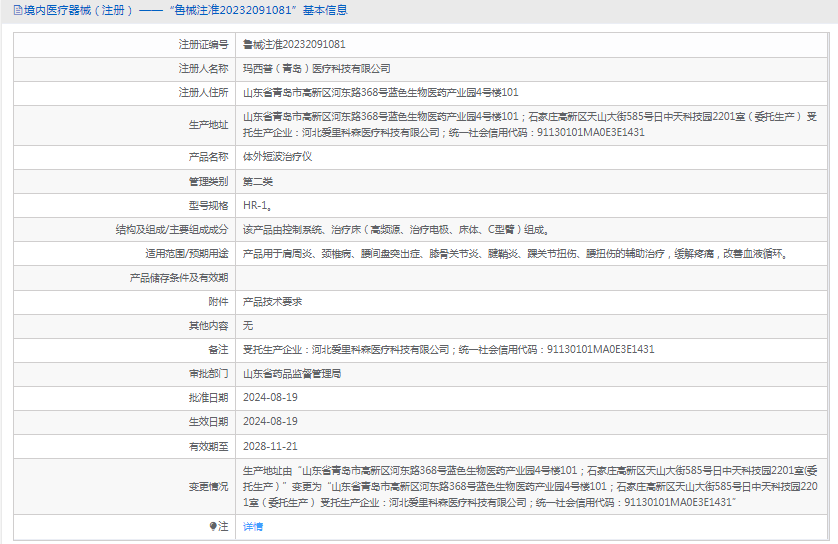
Task: Select expiry date 2028-11-21
Action: [x=270, y=446]
